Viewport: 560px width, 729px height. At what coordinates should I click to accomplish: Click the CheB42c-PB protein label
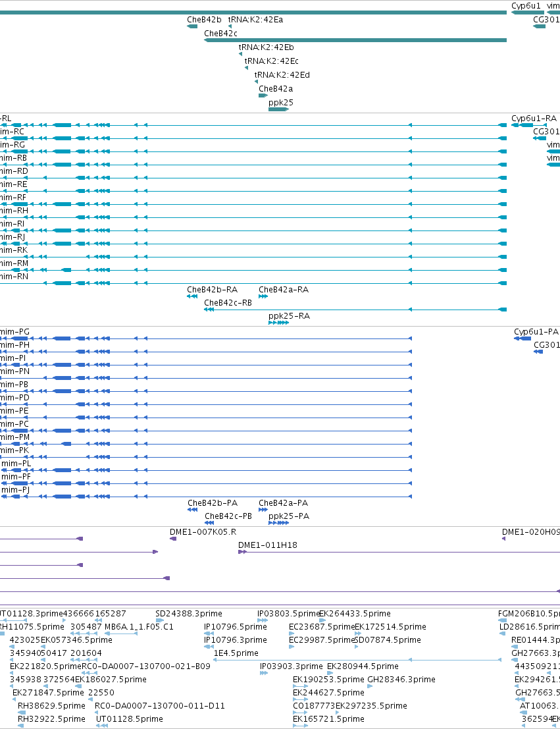click(x=228, y=516)
